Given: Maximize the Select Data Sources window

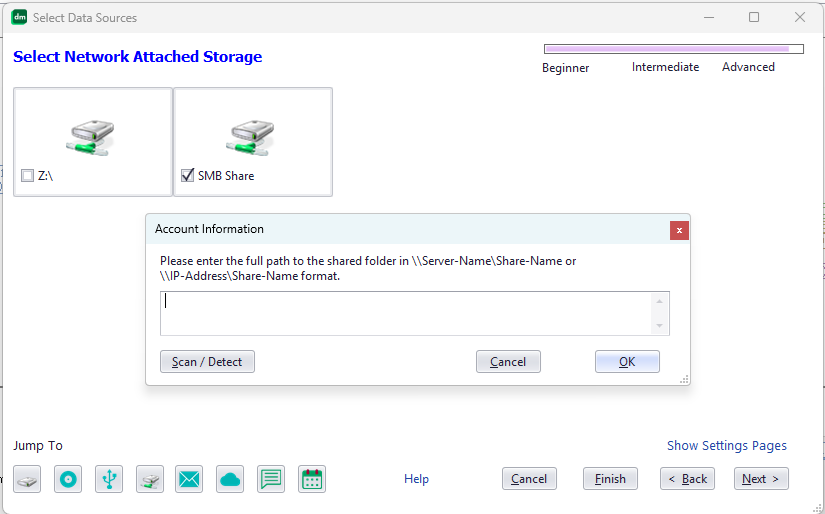Looking at the screenshot, I should click(x=754, y=17).
